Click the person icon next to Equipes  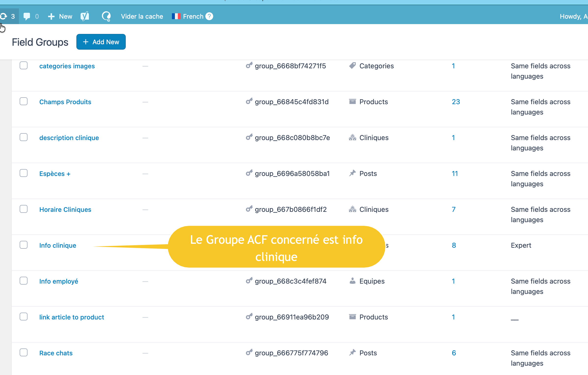pyautogui.click(x=352, y=281)
